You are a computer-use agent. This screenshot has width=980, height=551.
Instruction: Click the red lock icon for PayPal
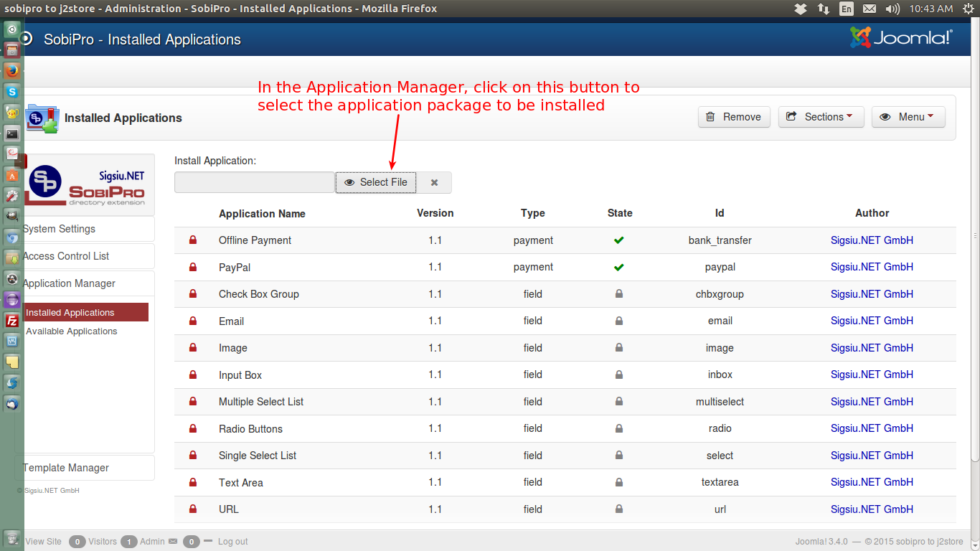[x=193, y=267]
